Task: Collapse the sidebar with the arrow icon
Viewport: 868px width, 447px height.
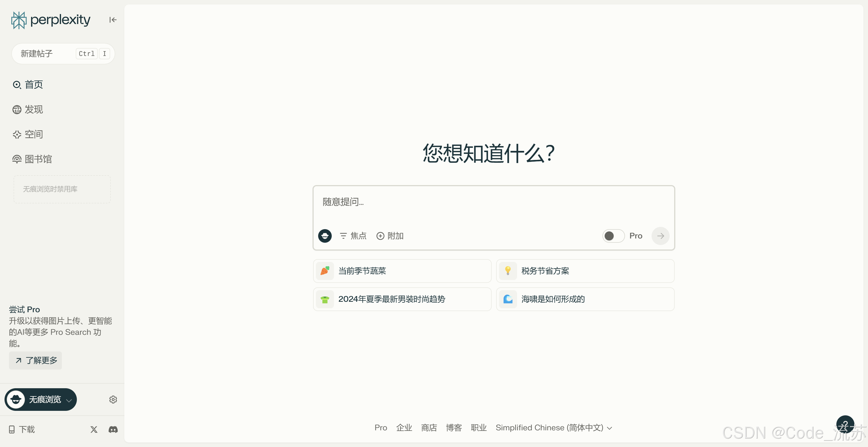Action: pyautogui.click(x=113, y=20)
